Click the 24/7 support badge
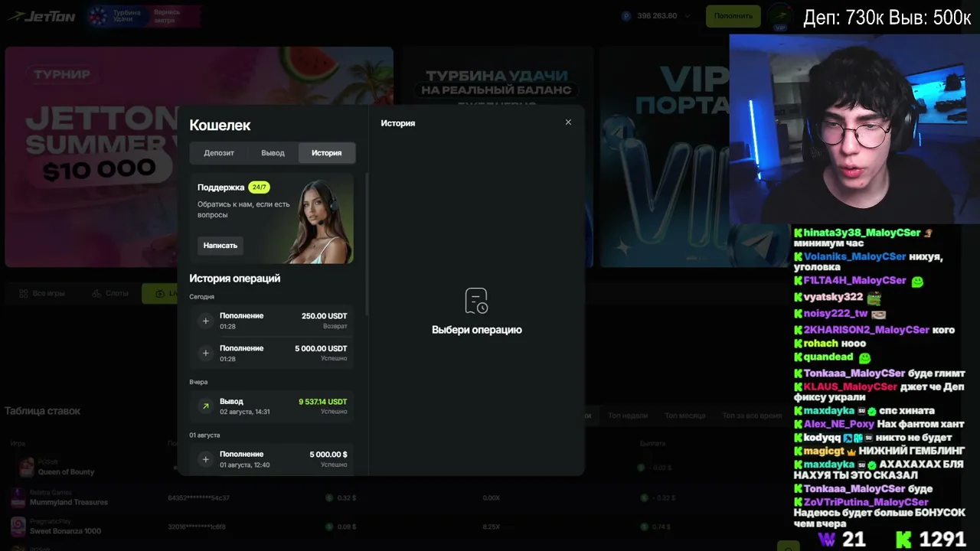Viewport: 980px width, 551px height. [259, 187]
